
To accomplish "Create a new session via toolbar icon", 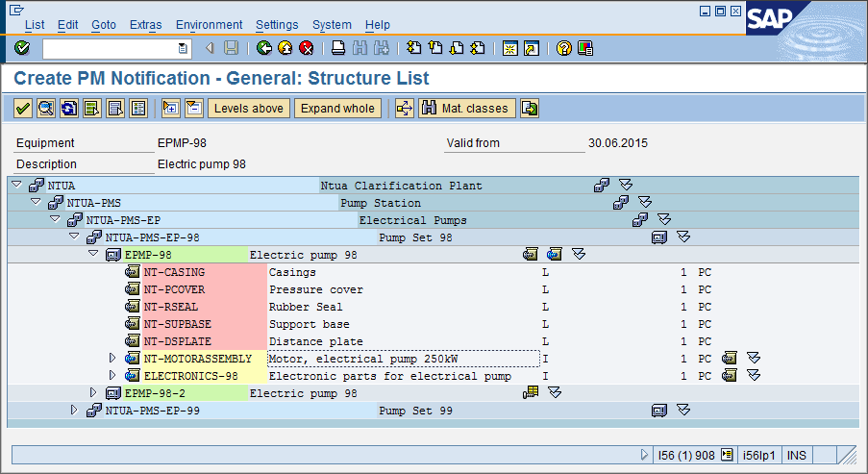I will 509,48.
